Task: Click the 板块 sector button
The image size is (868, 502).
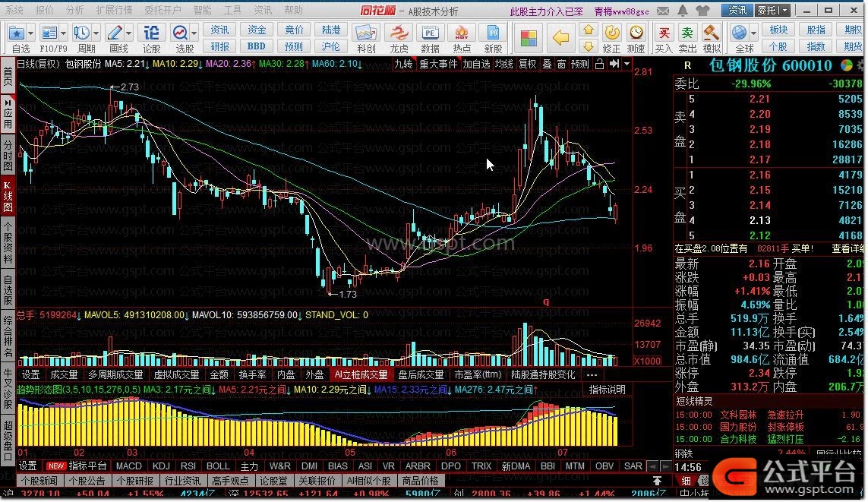Action: click(778, 30)
